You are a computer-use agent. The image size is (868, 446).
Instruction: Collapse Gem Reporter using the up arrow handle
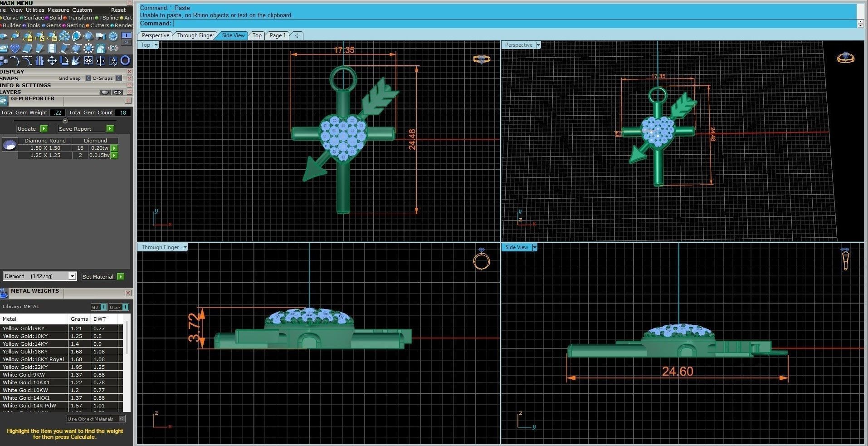(x=65, y=121)
